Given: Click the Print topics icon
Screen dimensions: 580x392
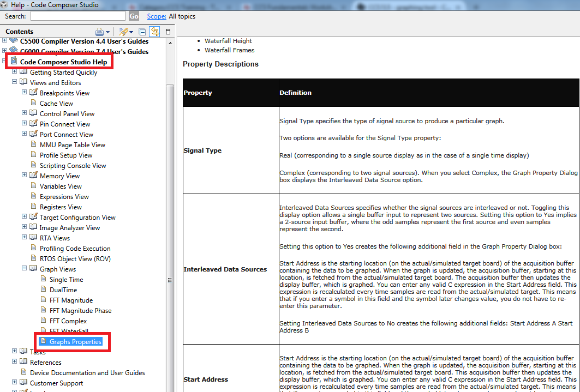Looking at the screenshot, I should click(99, 32).
